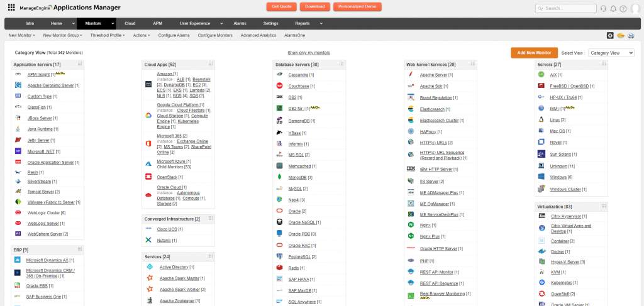Click the Microsoft Azure icon
Viewport: 644px width, 306px height.
(148, 163)
